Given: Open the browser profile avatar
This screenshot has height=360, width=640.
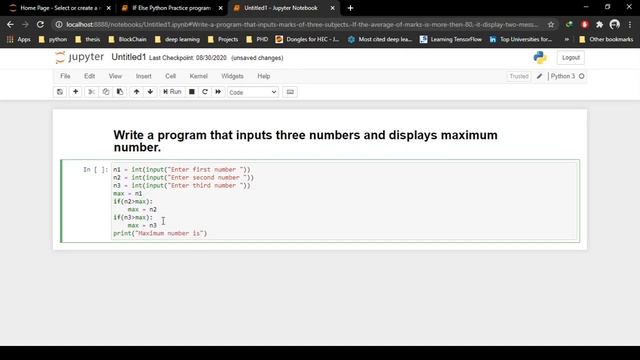Looking at the screenshot, I should (x=614, y=24).
